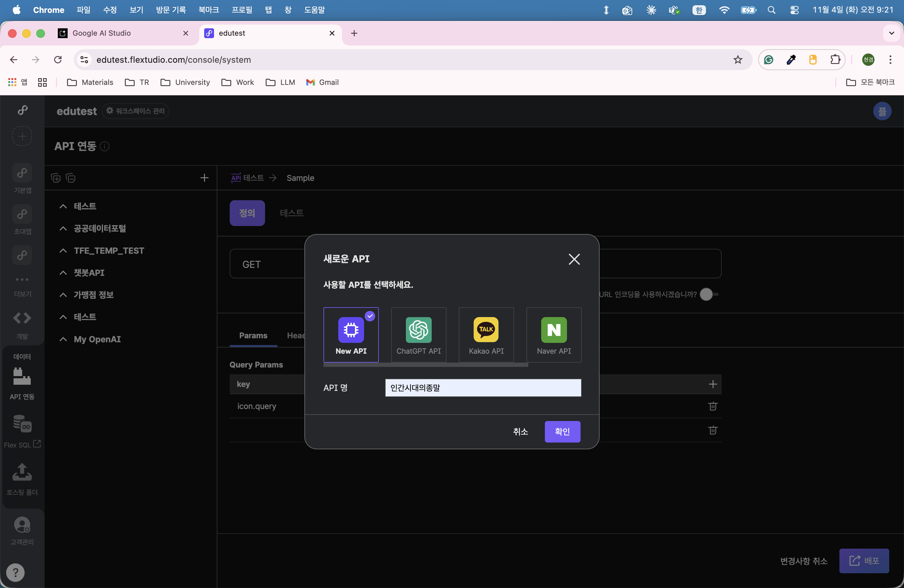
Task: Select the Kakao API card
Action: 486,335
